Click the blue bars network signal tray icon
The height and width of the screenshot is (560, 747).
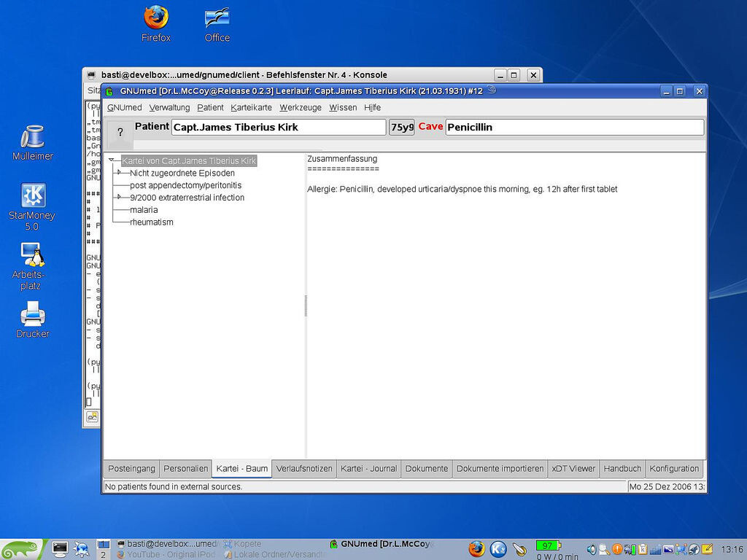pos(656,550)
